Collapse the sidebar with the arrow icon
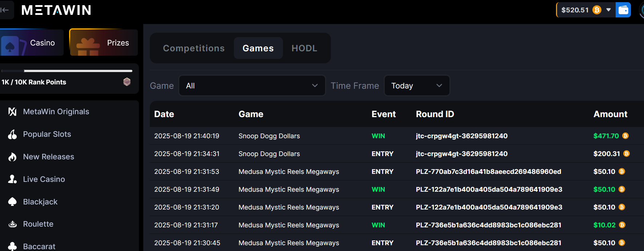Screen dimensions: 644x251 point(5,10)
